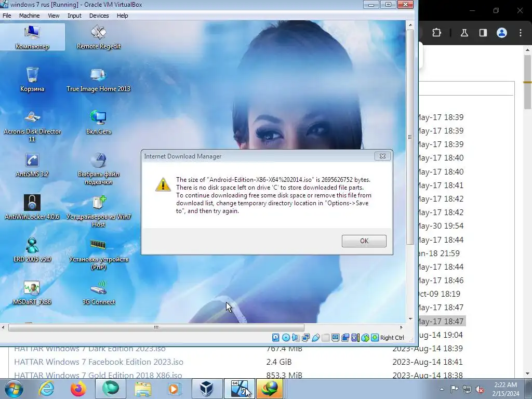
Task: Click the taskbar clock showing 2:22 AM
Action: coord(506,389)
